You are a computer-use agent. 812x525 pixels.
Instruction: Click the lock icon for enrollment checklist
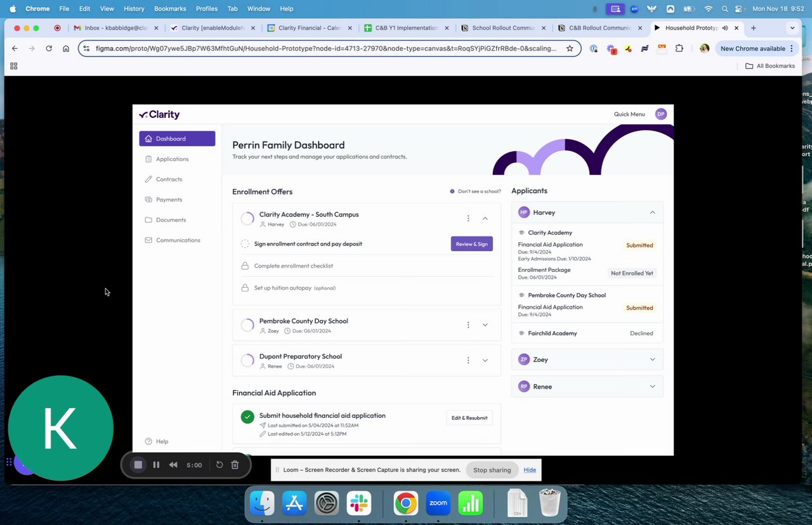click(245, 266)
